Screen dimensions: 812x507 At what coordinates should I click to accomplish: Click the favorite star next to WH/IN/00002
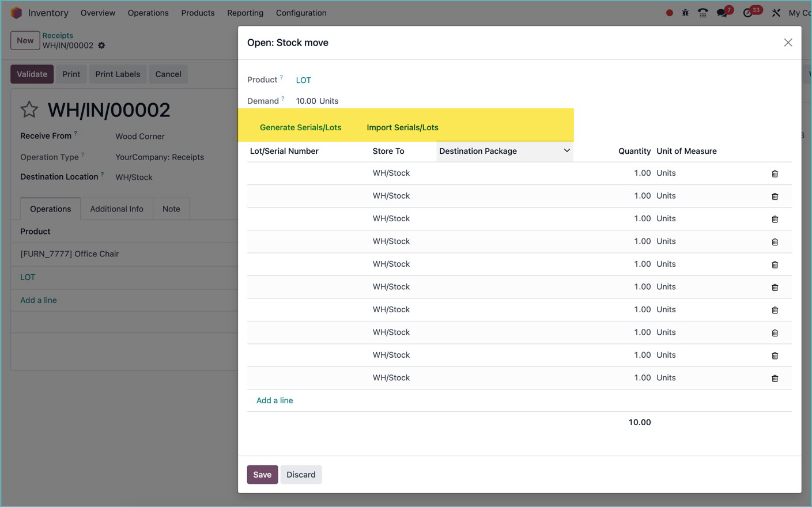[x=29, y=109]
